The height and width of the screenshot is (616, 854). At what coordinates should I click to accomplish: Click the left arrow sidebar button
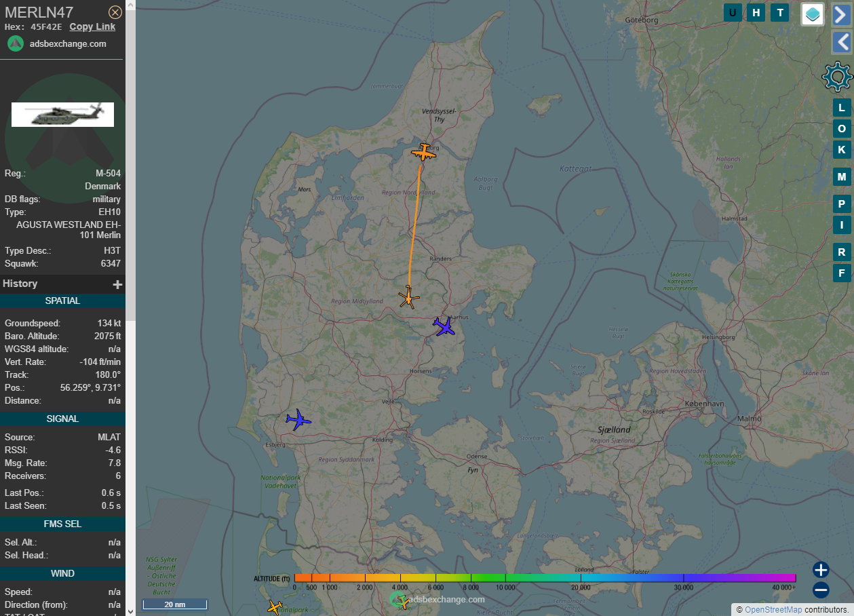coord(841,42)
